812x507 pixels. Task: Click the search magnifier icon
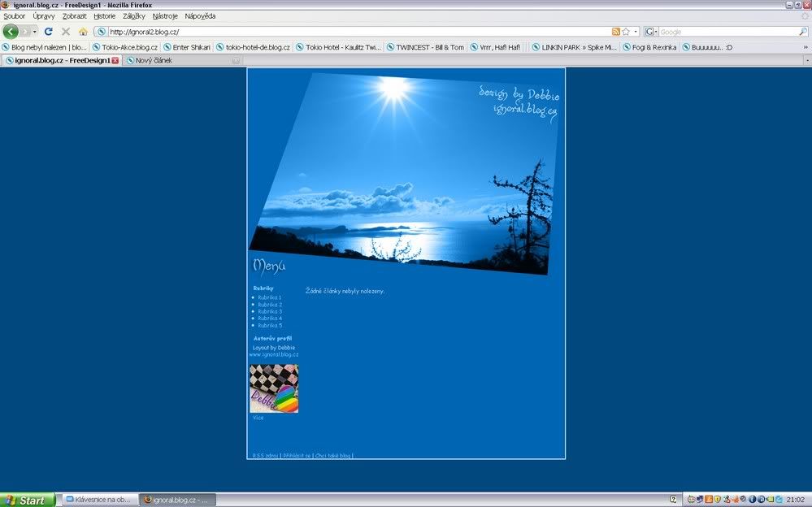click(803, 32)
